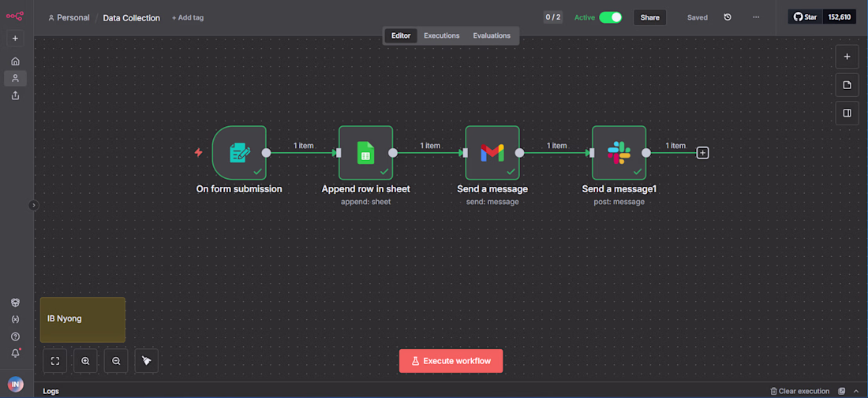This screenshot has height=398, width=868.
Task: Open the notifications bell icon
Action: pyautogui.click(x=15, y=353)
